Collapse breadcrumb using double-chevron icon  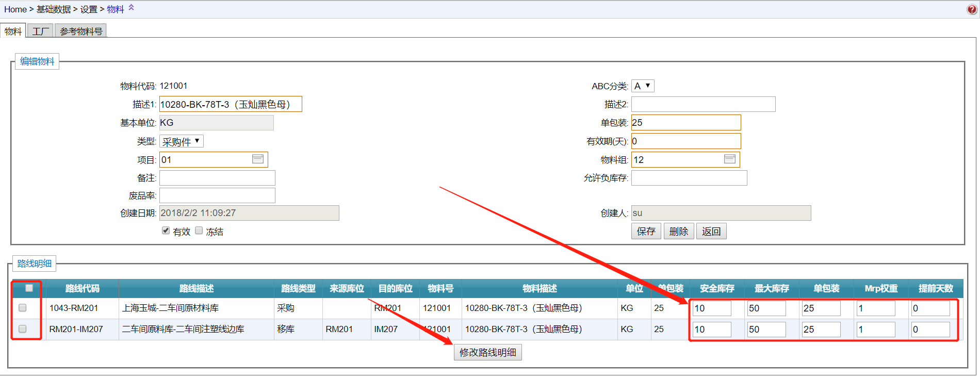(131, 7)
